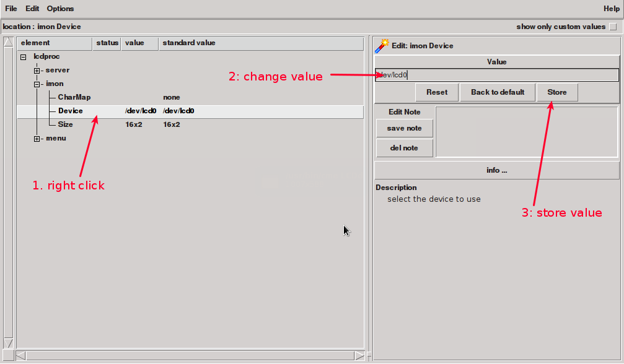Click Back to default button

[498, 92]
